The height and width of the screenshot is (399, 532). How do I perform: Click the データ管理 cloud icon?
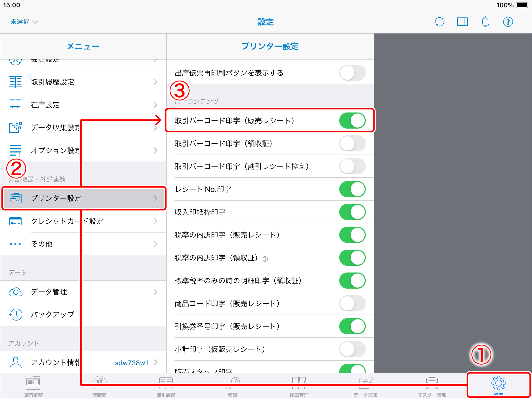[x=16, y=292]
